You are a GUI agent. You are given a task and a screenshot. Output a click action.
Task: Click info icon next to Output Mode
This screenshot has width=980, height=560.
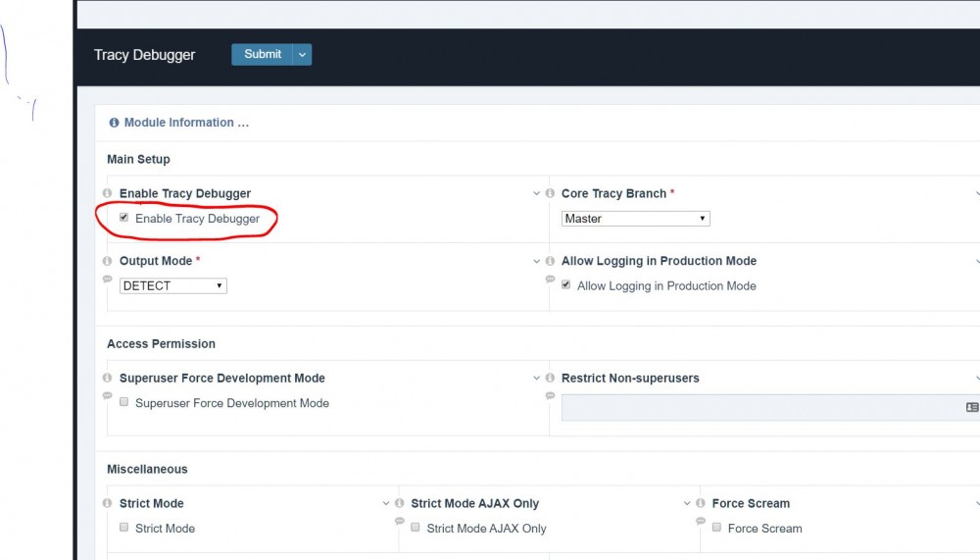pos(108,262)
